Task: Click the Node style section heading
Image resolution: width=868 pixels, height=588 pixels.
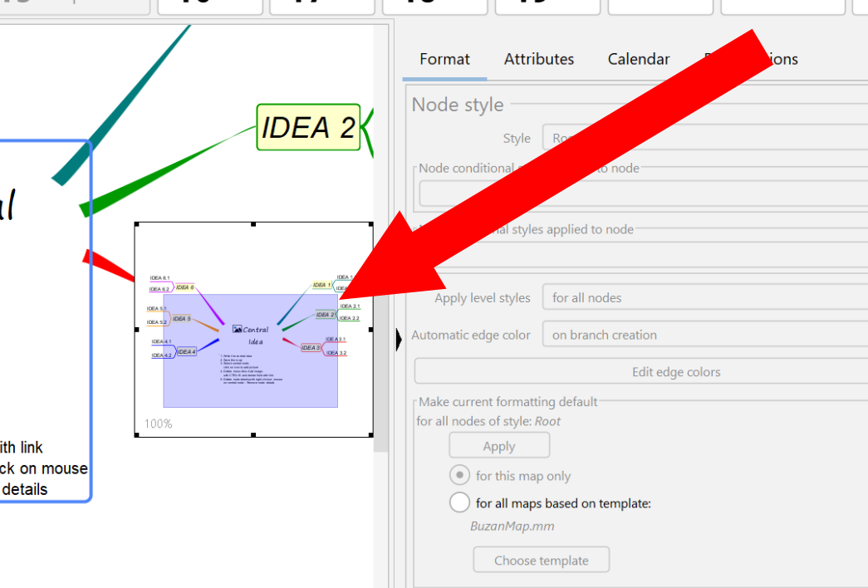Action: pyautogui.click(x=458, y=104)
